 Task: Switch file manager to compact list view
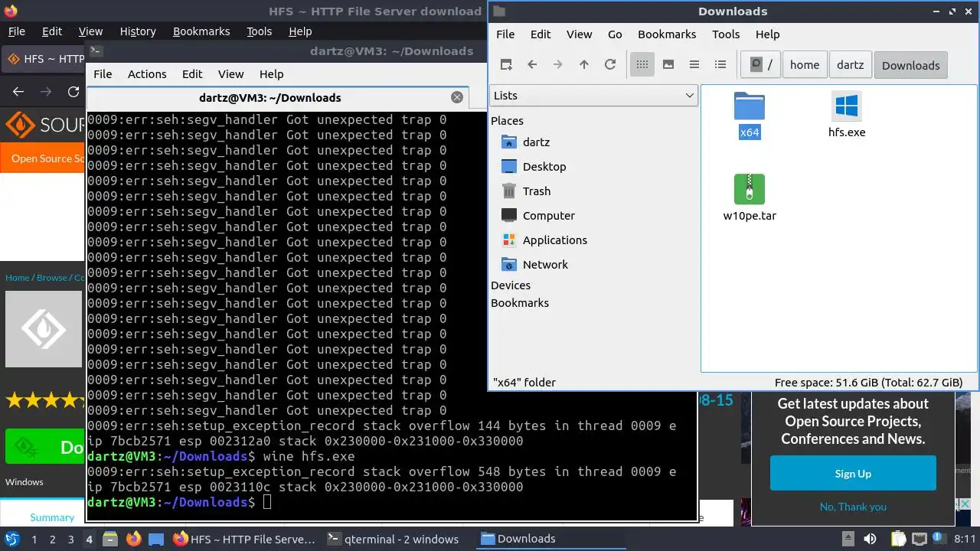694,65
